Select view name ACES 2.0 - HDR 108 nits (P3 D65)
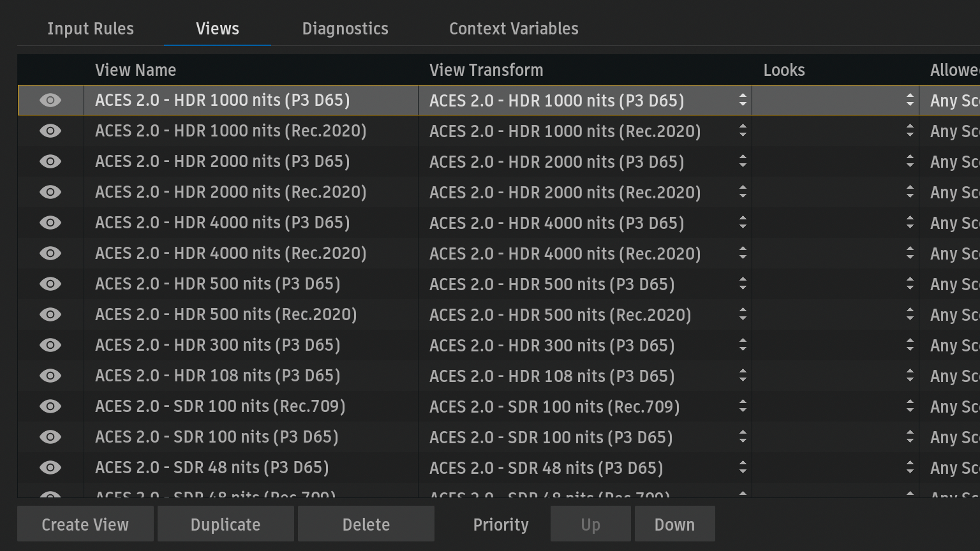 point(218,376)
